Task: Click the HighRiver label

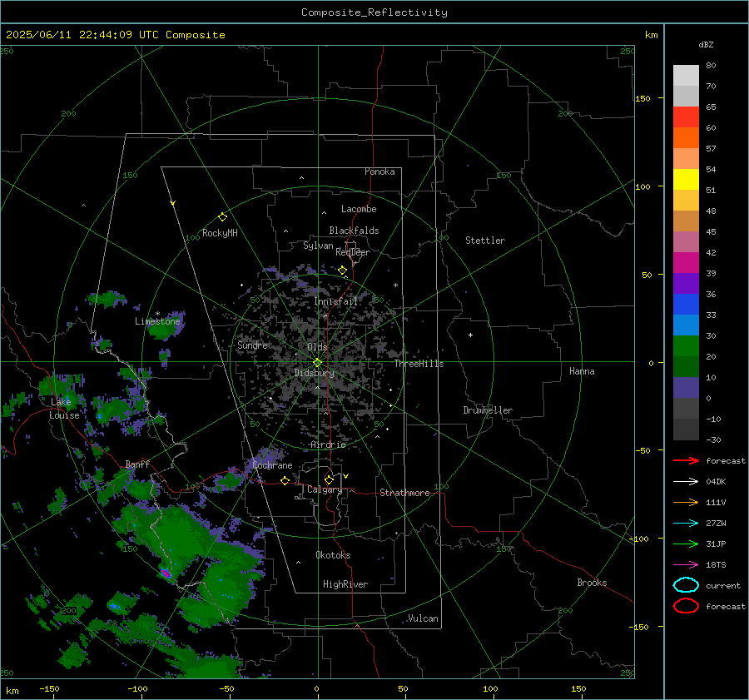Action: (345, 584)
